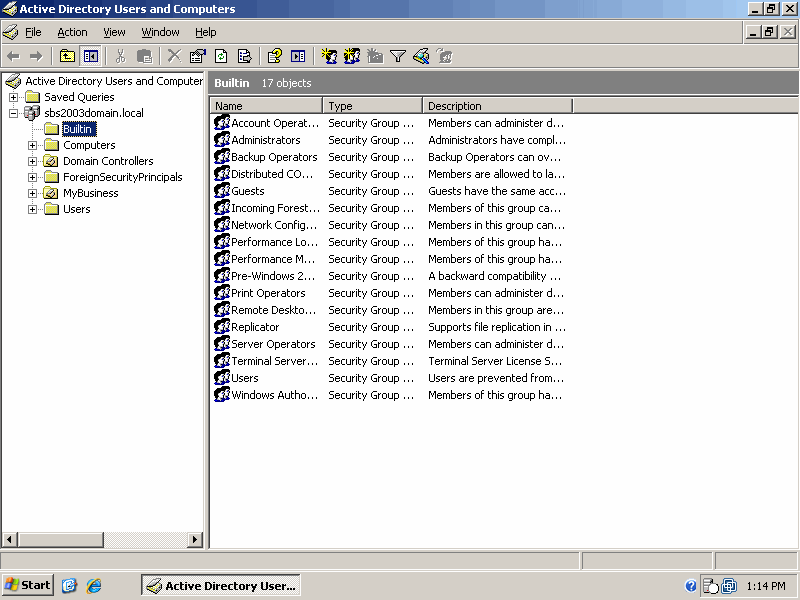Click tree pane scrollbar right arrow
This screenshot has height=600, width=800.
click(x=194, y=539)
